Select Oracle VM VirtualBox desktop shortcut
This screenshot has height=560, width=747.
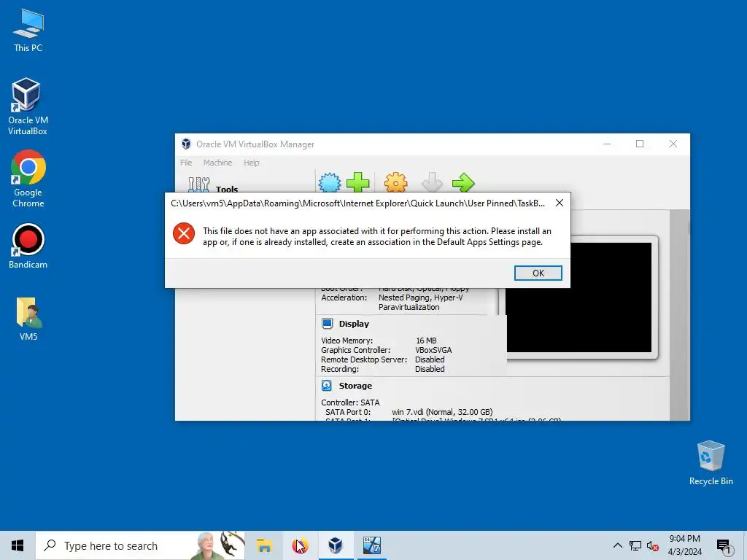28,106
